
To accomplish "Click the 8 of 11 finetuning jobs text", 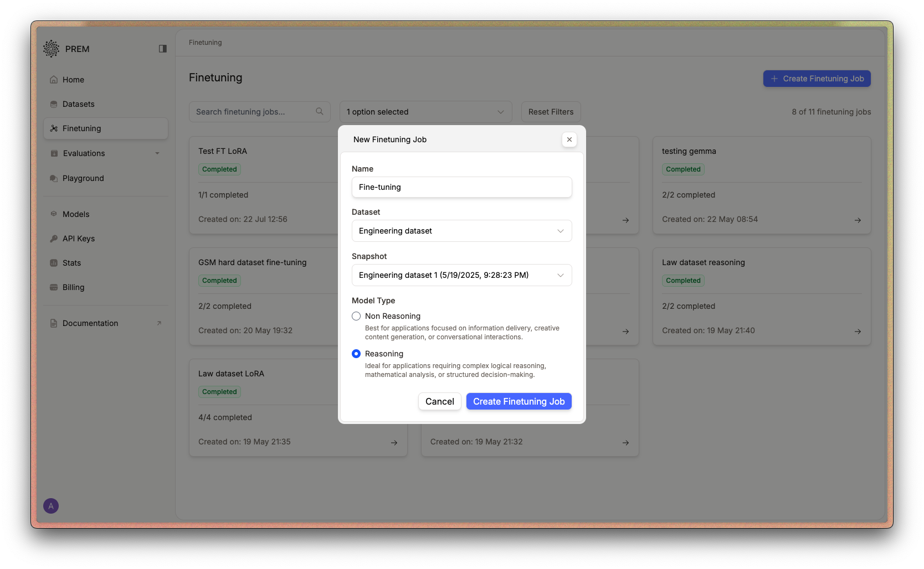I will coord(831,112).
